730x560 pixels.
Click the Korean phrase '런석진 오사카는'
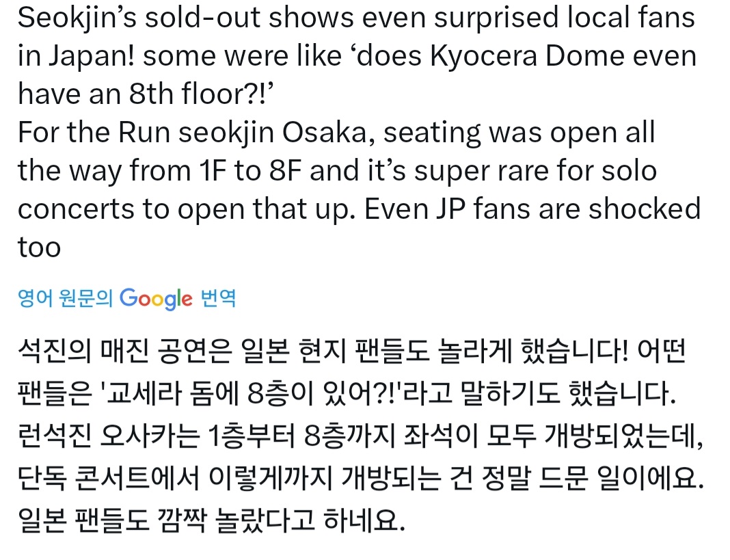109,436
